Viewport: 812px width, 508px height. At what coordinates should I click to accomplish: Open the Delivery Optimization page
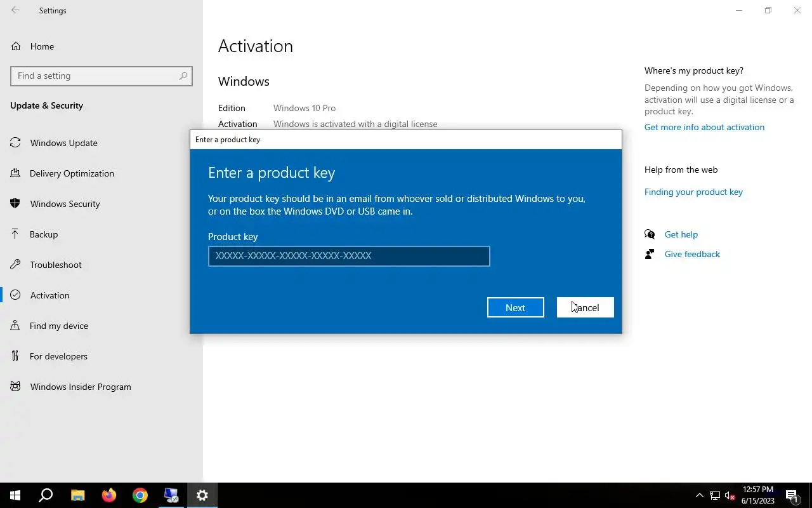(101, 173)
